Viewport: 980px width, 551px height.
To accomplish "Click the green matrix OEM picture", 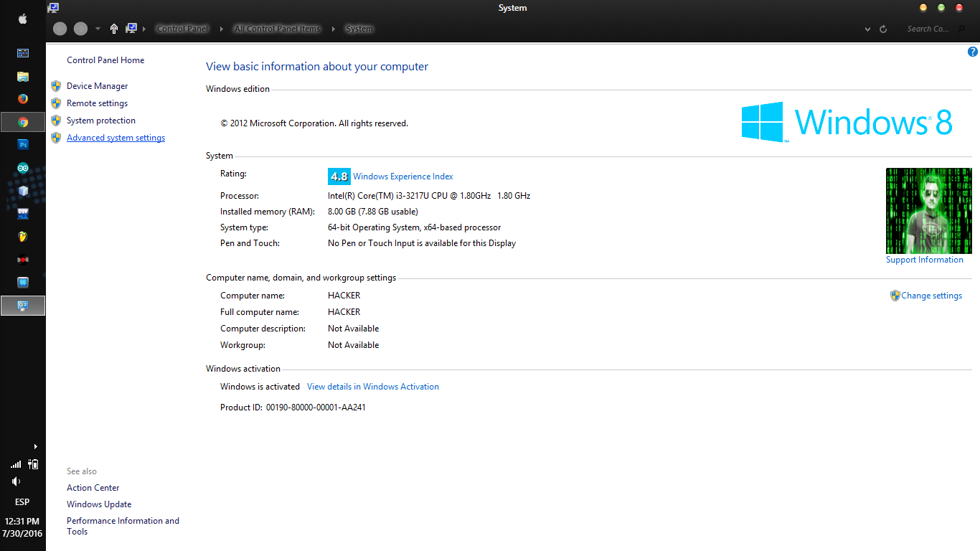I will (x=929, y=210).
